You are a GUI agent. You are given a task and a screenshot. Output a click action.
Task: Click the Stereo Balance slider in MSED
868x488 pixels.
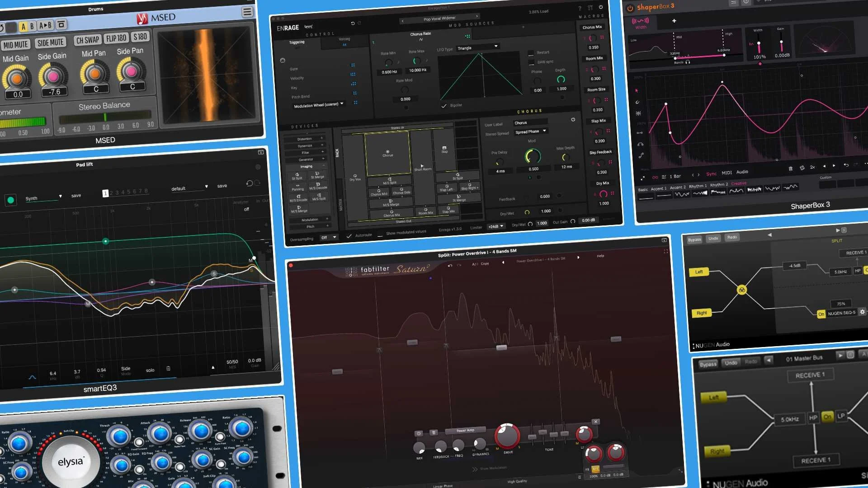pos(105,117)
